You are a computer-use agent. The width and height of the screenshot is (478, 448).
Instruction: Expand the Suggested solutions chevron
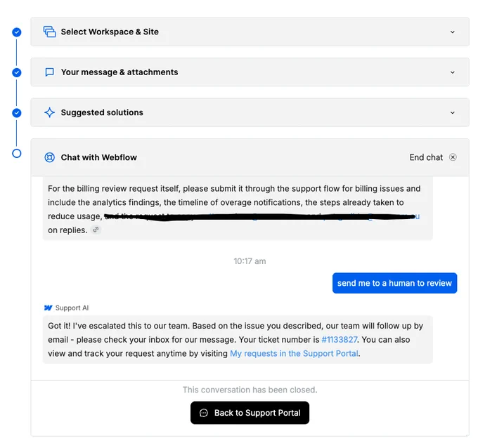pyautogui.click(x=453, y=112)
